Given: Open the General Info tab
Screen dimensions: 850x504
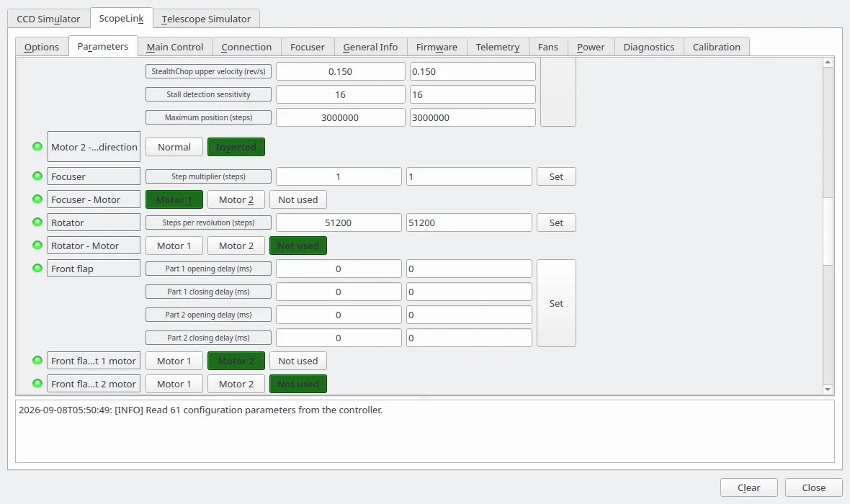Looking at the screenshot, I should coord(371,47).
